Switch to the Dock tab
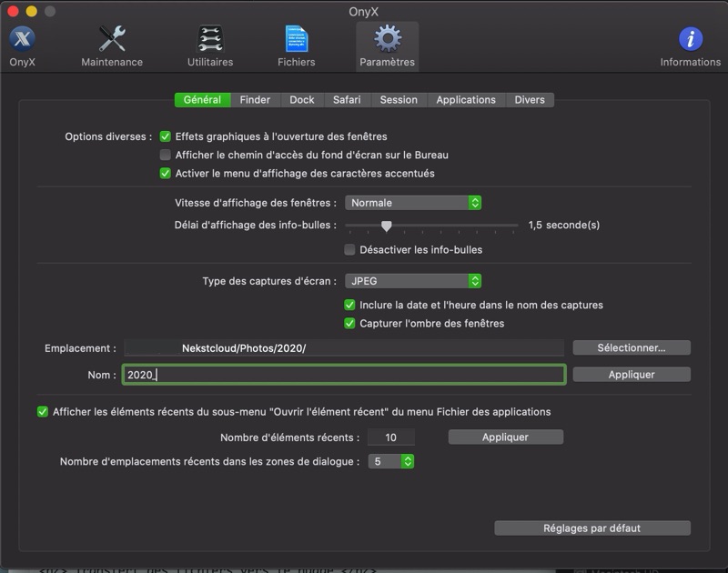Image resolution: width=728 pixels, height=573 pixels. pyautogui.click(x=302, y=100)
